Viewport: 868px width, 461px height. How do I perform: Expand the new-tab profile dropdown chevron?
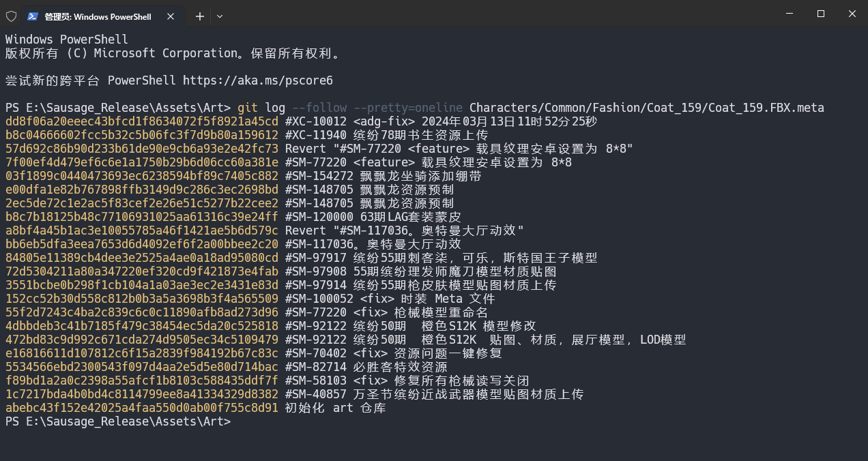(x=219, y=16)
